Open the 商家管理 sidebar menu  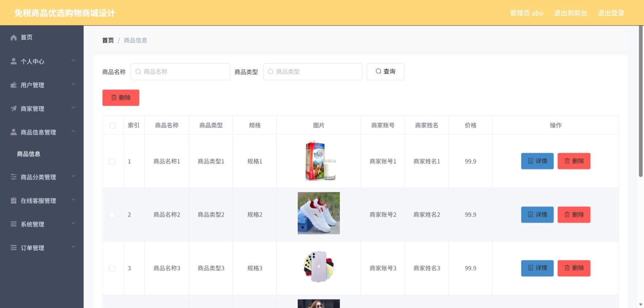point(42,108)
